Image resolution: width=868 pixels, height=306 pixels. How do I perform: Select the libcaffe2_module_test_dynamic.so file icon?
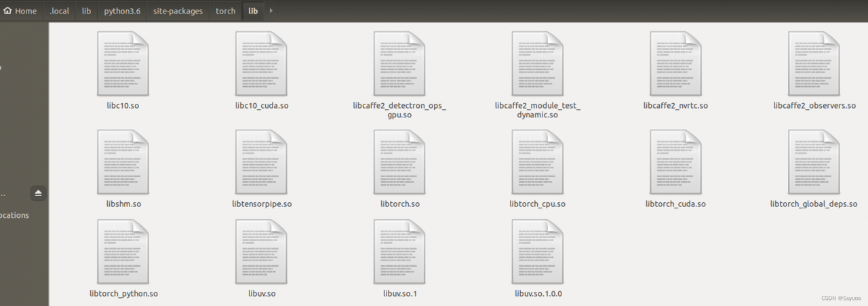point(537,63)
